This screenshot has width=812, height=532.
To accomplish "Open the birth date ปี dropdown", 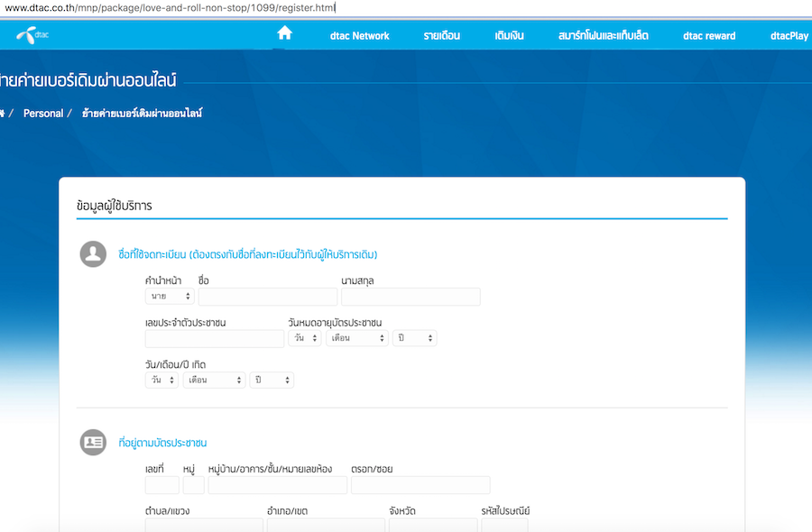I will [x=272, y=381].
